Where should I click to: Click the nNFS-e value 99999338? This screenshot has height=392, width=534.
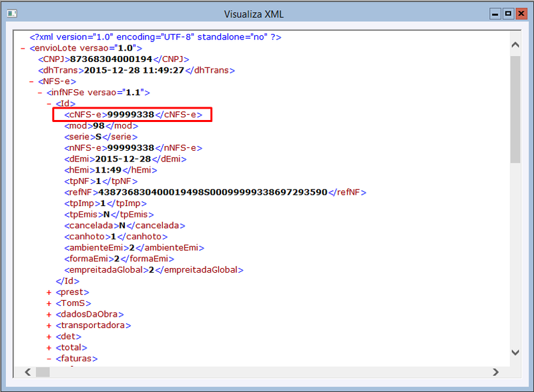tap(131, 148)
